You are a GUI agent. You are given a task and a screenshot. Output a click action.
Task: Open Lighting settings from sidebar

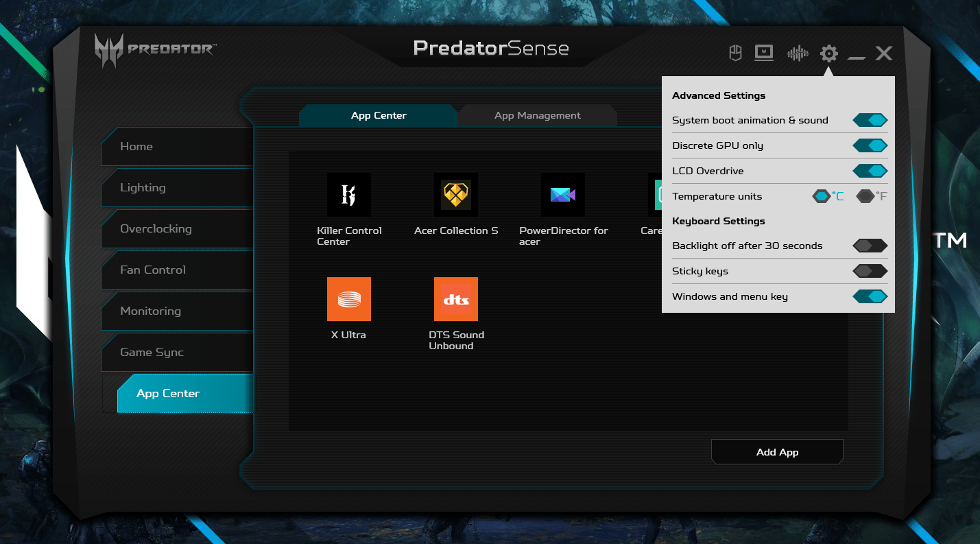[x=143, y=187]
